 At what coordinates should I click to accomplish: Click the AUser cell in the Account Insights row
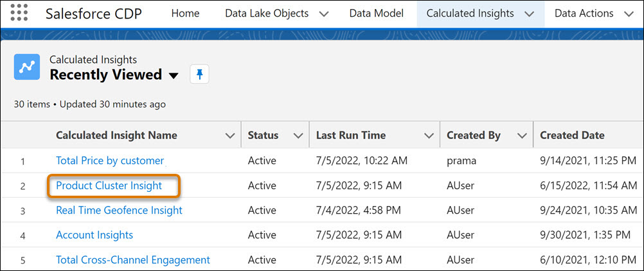click(460, 235)
